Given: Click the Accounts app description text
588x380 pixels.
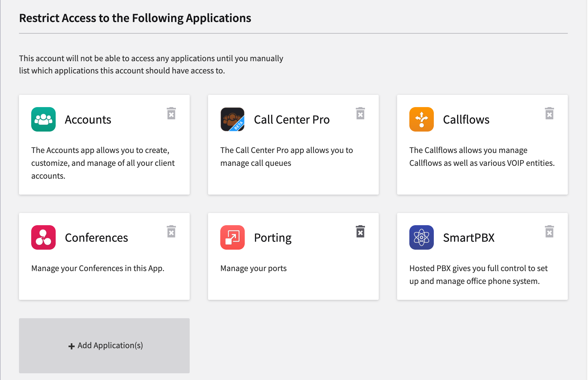Looking at the screenshot, I should [103, 163].
